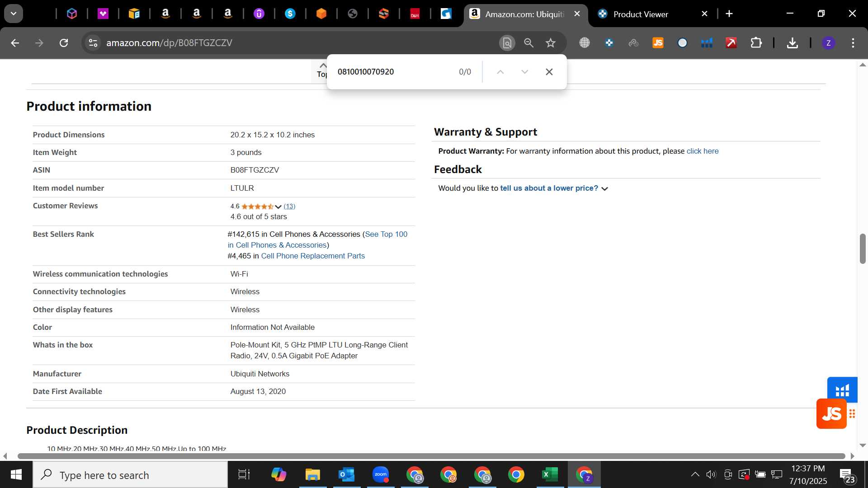The width and height of the screenshot is (868, 488).
Task: Open the globe extension icon
Action: coord(585,43)
